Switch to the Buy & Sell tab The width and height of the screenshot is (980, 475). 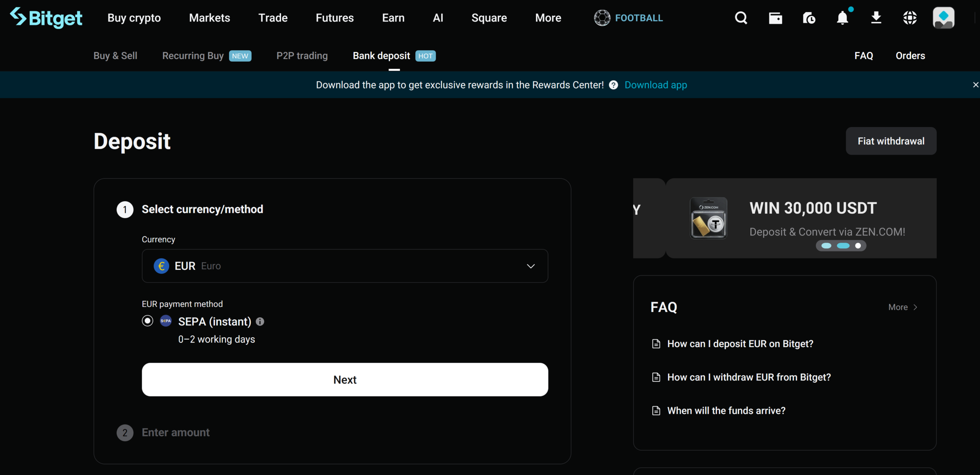(x=115, y=56)
